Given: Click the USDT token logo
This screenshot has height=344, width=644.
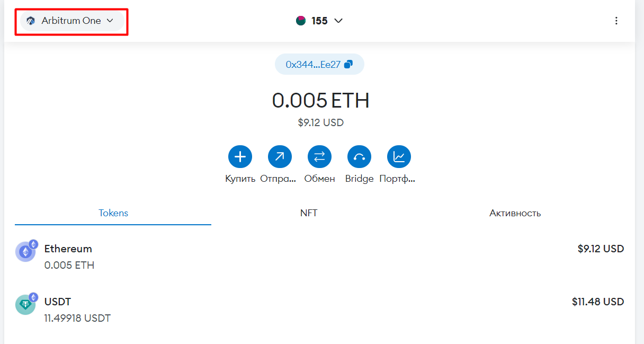Looking at the screenshot, I should [x=25, y=304].
